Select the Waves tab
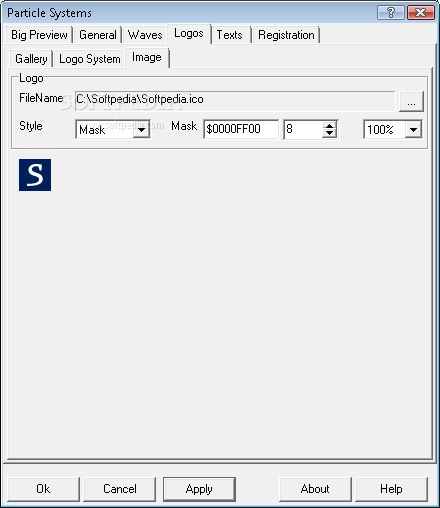The width and height of the screenshot is (440, 508). tap(145, 35)
